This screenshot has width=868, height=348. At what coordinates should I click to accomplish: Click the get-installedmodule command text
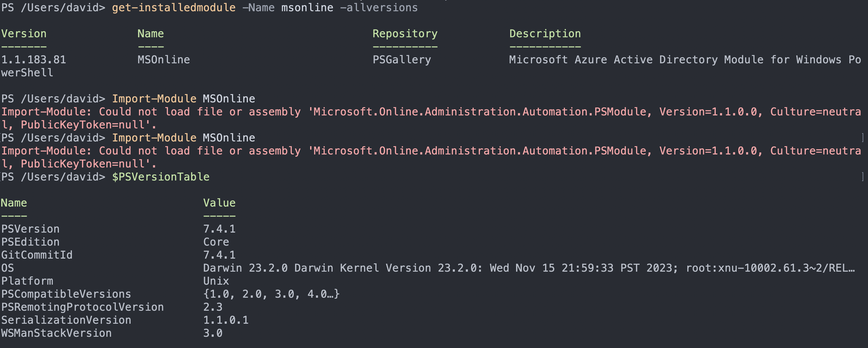pos(174,7)
